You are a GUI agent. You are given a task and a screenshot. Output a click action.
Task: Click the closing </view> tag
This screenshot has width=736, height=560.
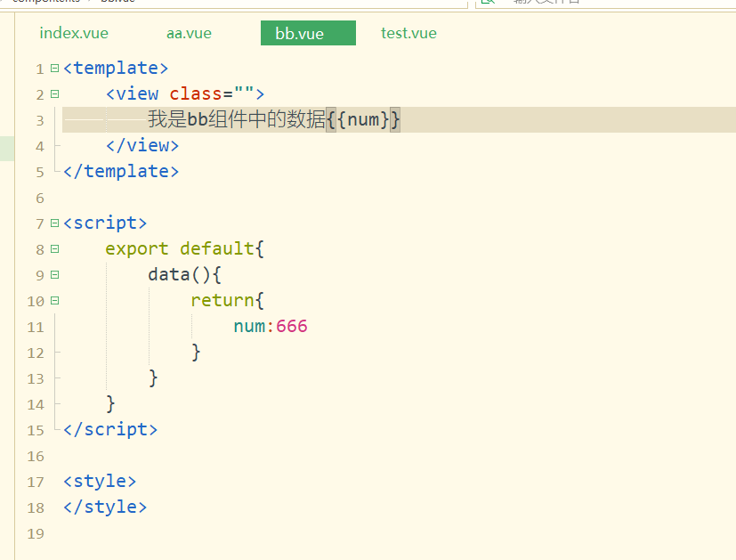[x=142, y=145]
